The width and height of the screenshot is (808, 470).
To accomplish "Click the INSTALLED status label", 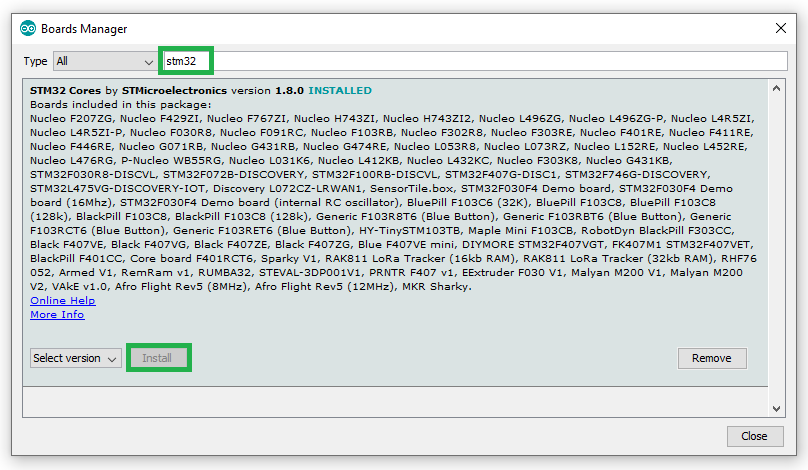I will click(x=339, y=90).
